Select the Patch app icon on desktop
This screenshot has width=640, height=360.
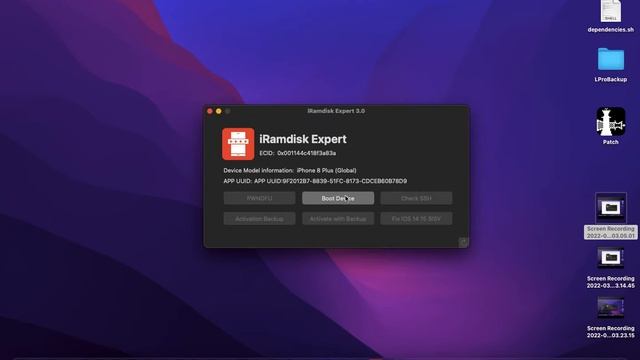[611, 122]
